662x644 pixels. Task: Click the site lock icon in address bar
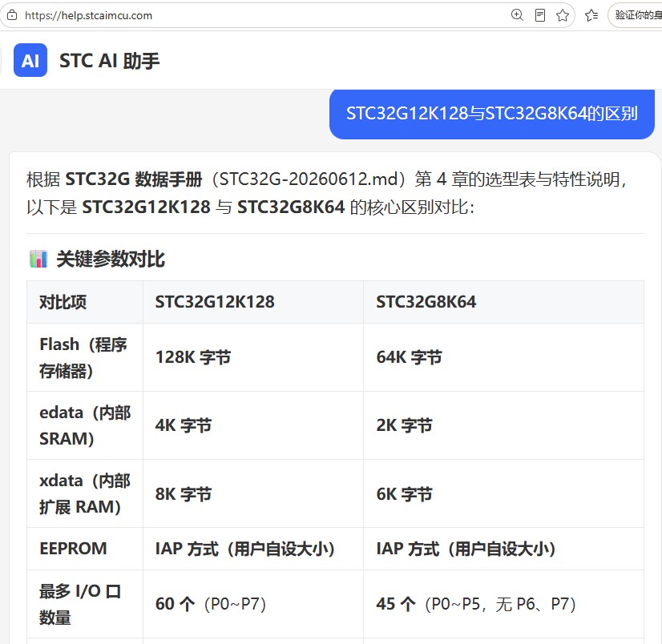click(12, 15)
